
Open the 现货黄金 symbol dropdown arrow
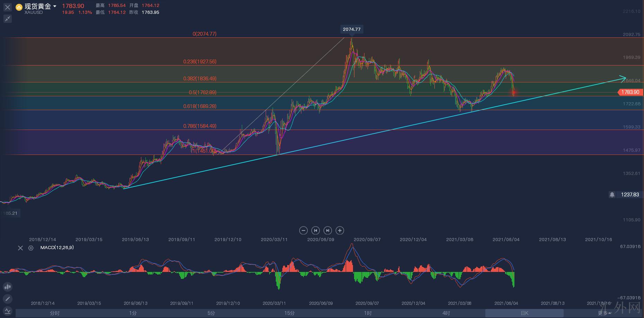55,6
